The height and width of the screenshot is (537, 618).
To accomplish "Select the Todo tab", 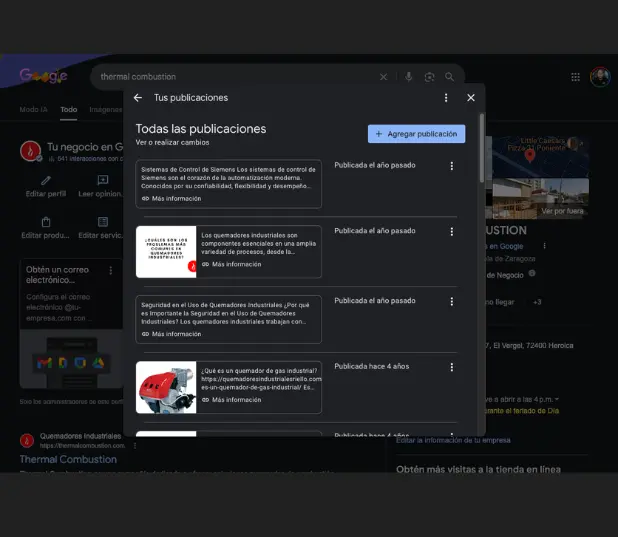I will [x=69, y=110].
